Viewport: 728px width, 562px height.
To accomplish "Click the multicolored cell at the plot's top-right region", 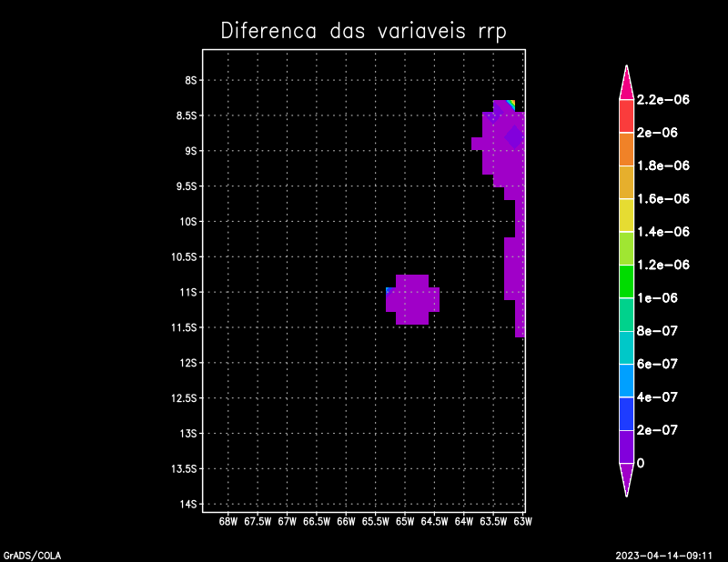I will click(511, 105).
